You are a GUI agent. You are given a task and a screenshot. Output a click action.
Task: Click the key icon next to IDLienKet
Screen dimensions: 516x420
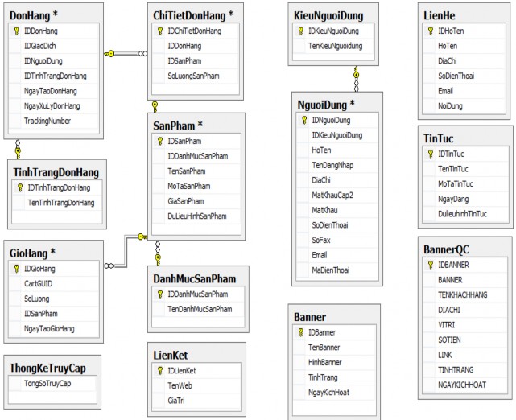(x=159, y=371)
